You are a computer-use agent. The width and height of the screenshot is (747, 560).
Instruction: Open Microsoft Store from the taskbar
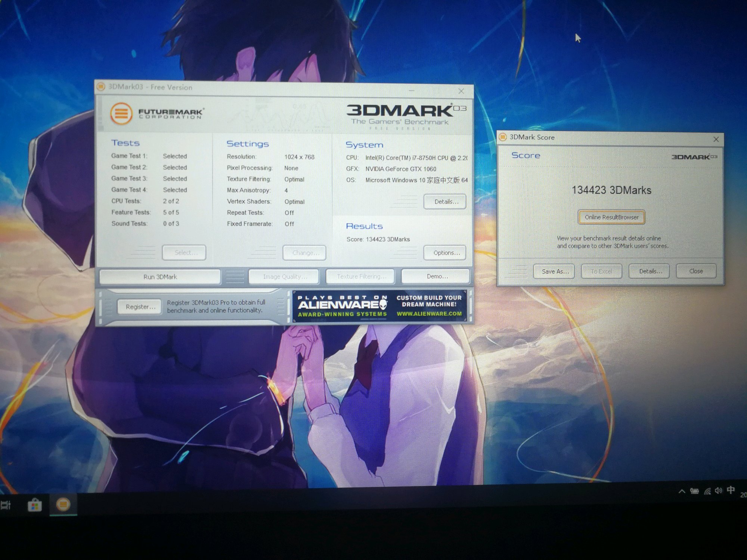click(35, 505)
